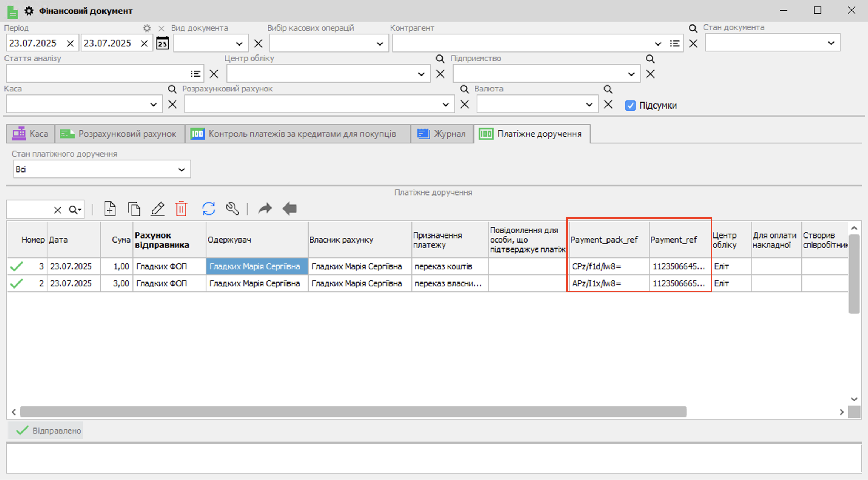
Task: Click the wrench settings toolbar icon
Action: (x=232, y=209)
